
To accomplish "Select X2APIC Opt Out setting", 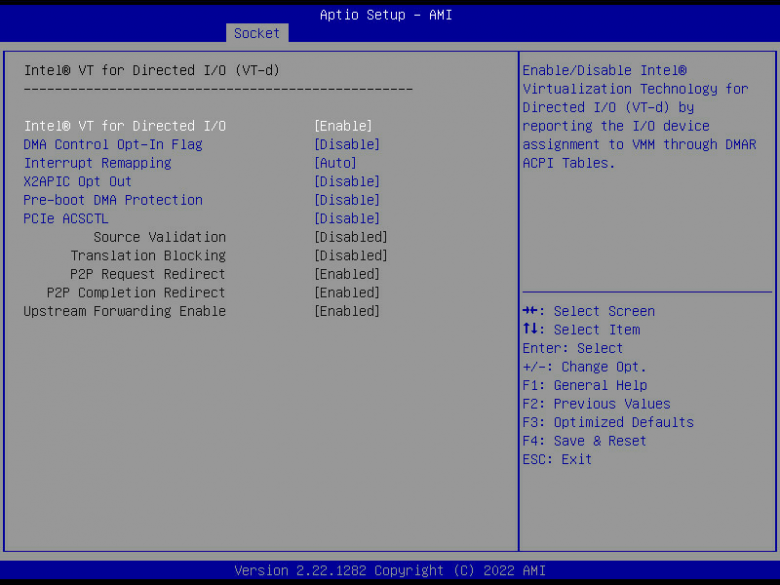I will coord(78,182).
